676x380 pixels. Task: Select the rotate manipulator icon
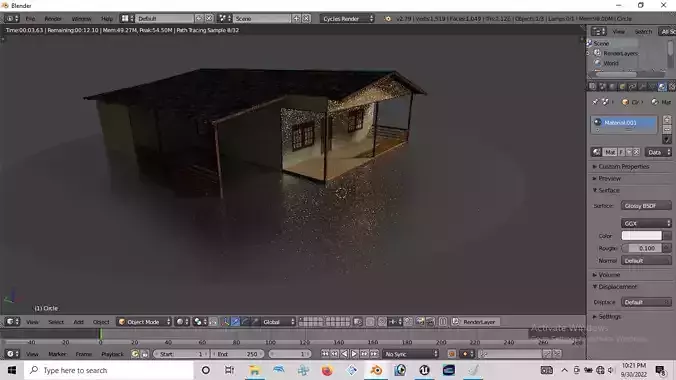[245, 322]
